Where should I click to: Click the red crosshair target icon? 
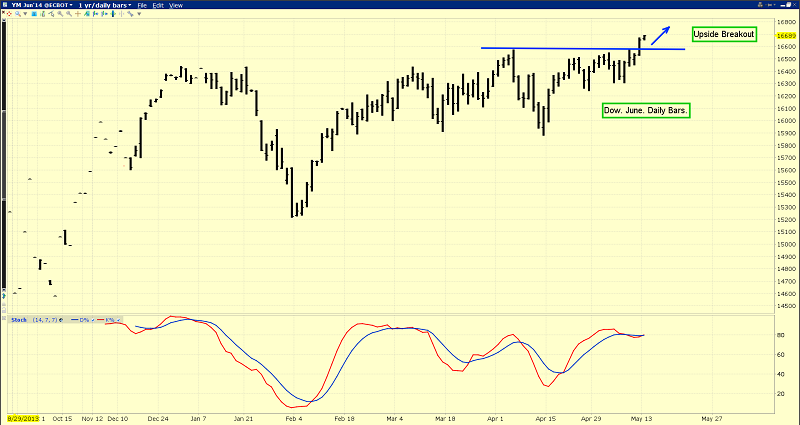[9, 14]
